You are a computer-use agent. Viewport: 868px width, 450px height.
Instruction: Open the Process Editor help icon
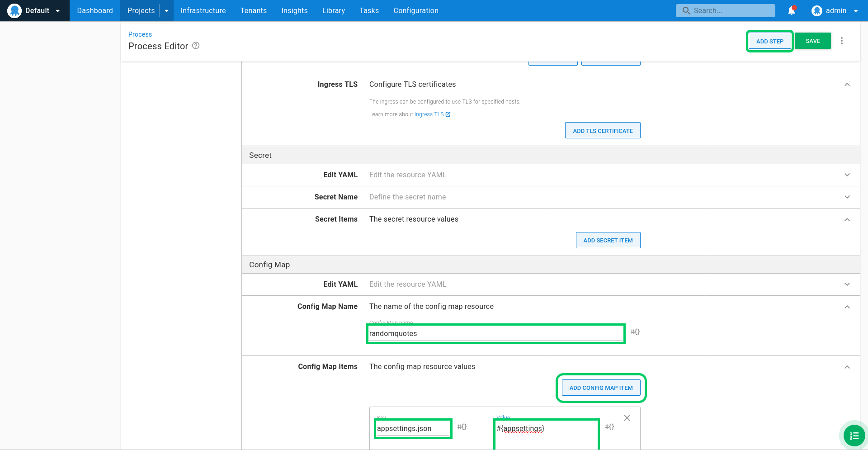coord(196,46)
